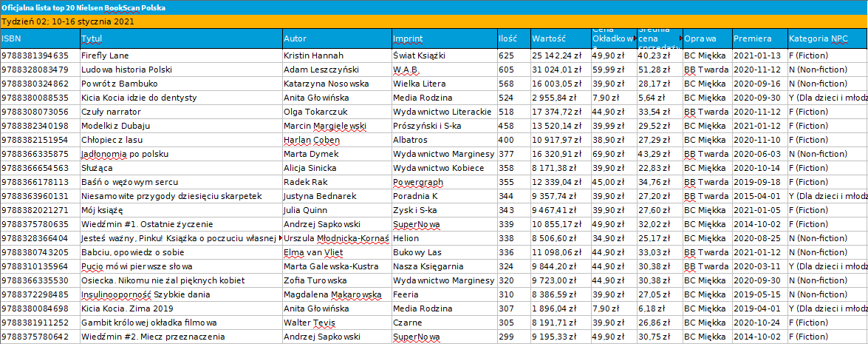Click the Tytuł column header

pos(181,38)
